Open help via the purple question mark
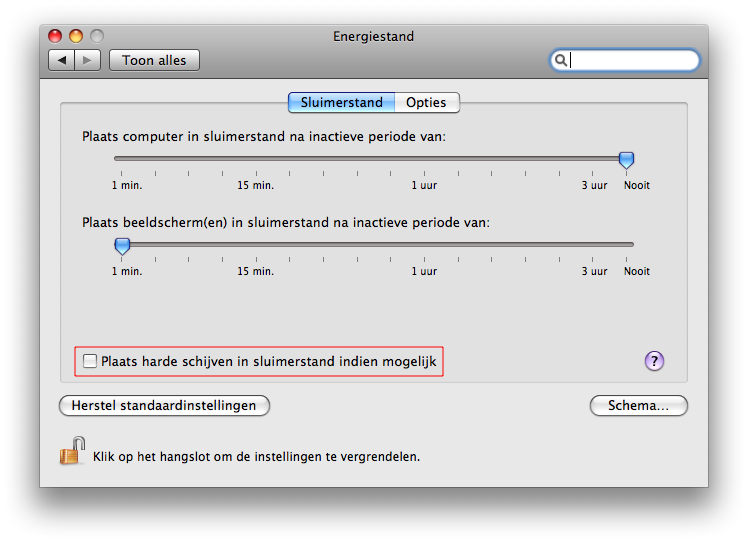This screenshot has width=748, height=542. (x=654, y=361)
